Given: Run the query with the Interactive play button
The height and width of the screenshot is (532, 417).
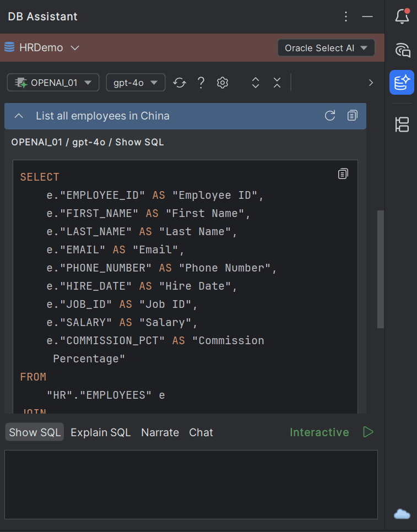Looking at the screenshot, I should click(368, 432).
